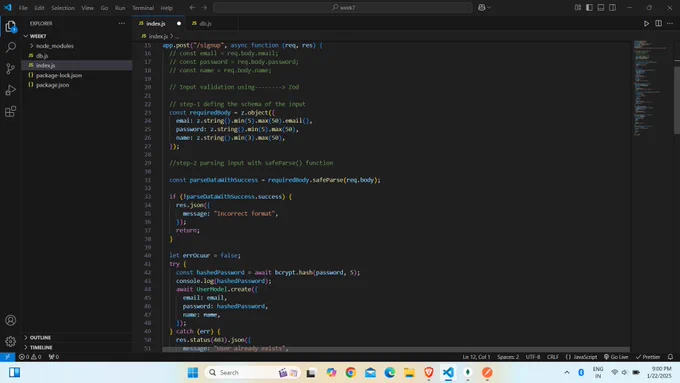Open File Explorer from the taskbar
Screen dimensions: 680x383
(x=409, y=373)
